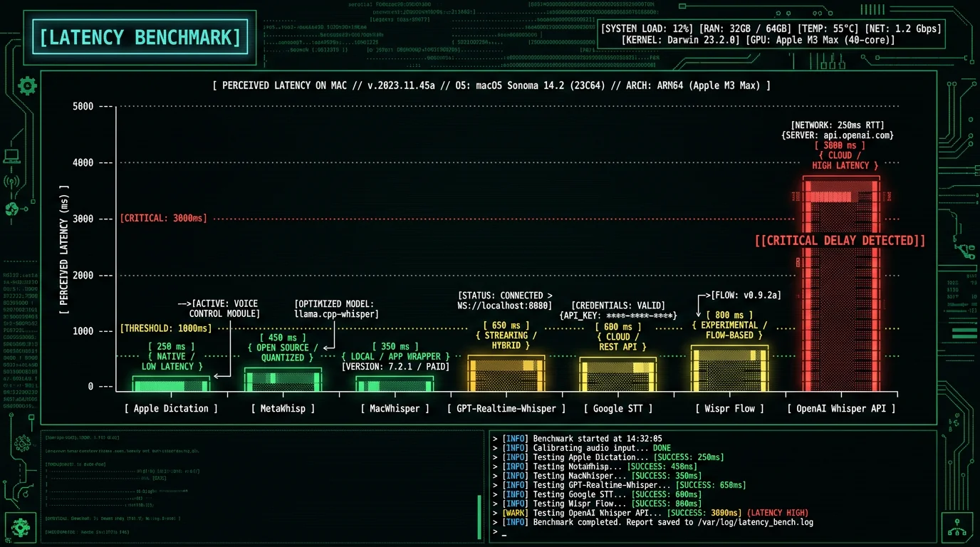
Task: Click the green MetaWhisp bar
Action: 283,380
